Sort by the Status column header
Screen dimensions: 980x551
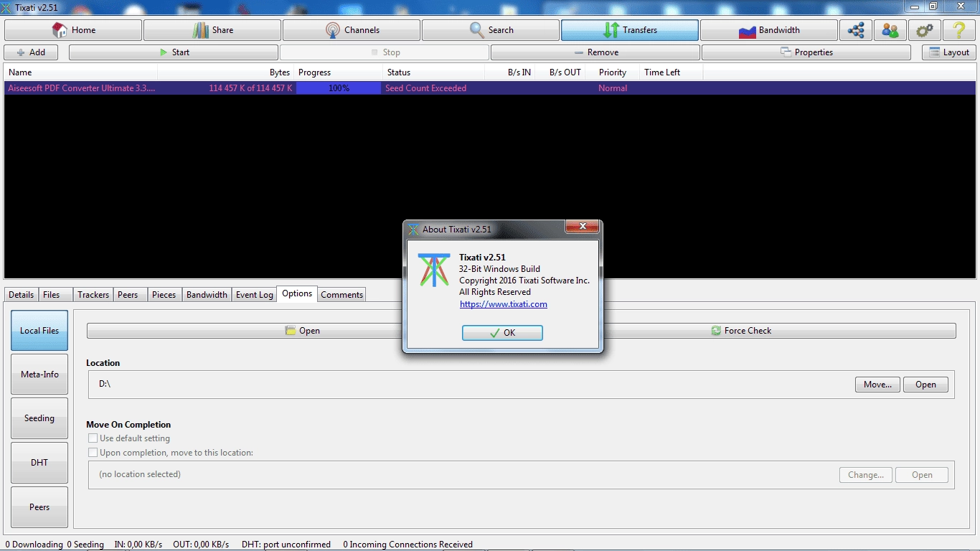tap(433, 72)
